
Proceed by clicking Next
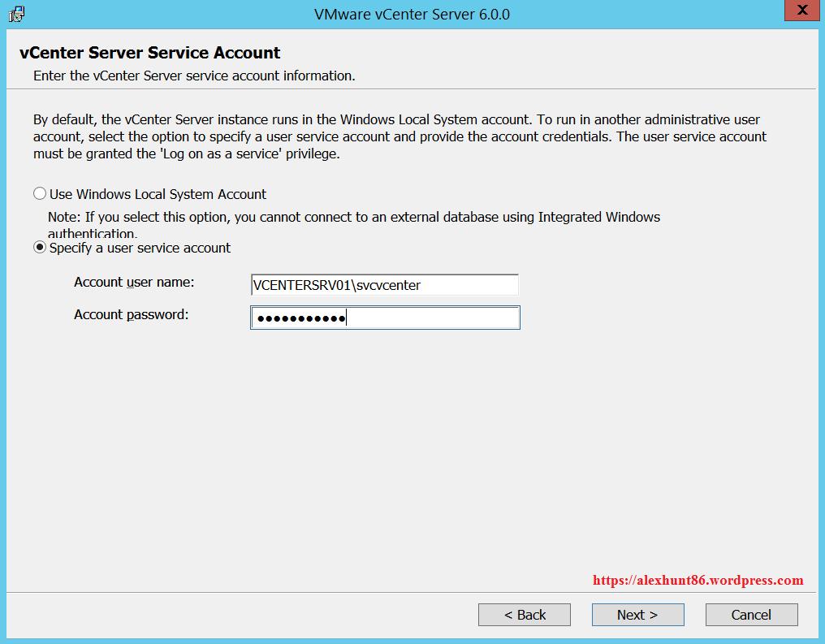click(x=637, y=615)
